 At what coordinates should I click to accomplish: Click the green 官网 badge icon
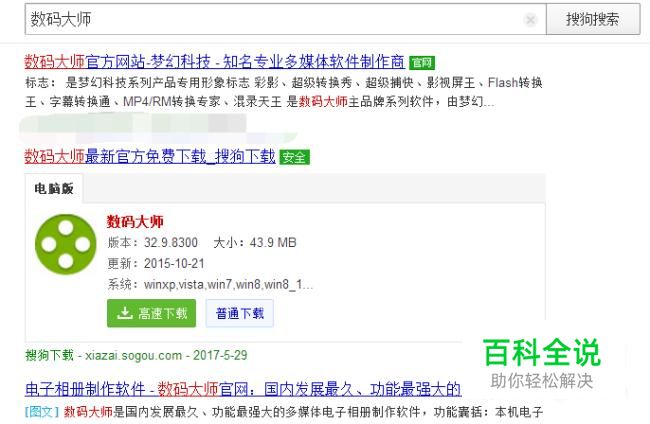click(422, 63)
